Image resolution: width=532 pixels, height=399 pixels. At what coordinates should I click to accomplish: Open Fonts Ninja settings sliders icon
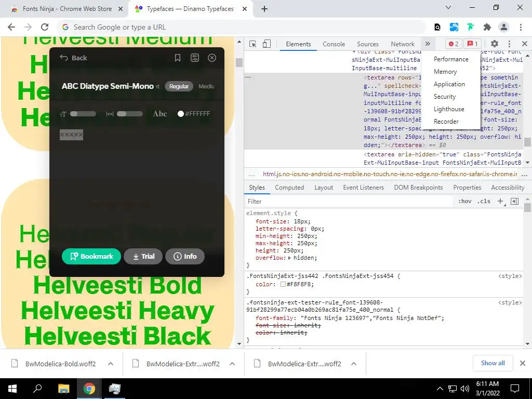[x=195, y=58]
